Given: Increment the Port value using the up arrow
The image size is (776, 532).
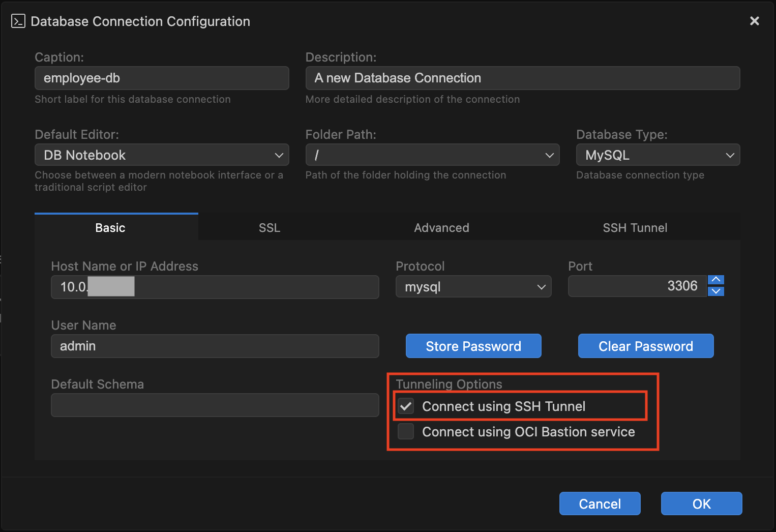Looking at the screenshot, I should pos(715,279).
